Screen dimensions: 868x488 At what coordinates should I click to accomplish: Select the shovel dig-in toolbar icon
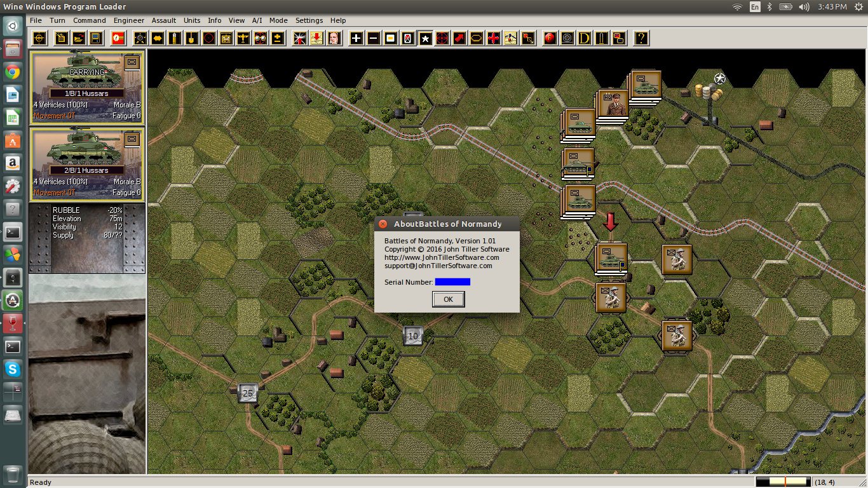coord(191,38)
